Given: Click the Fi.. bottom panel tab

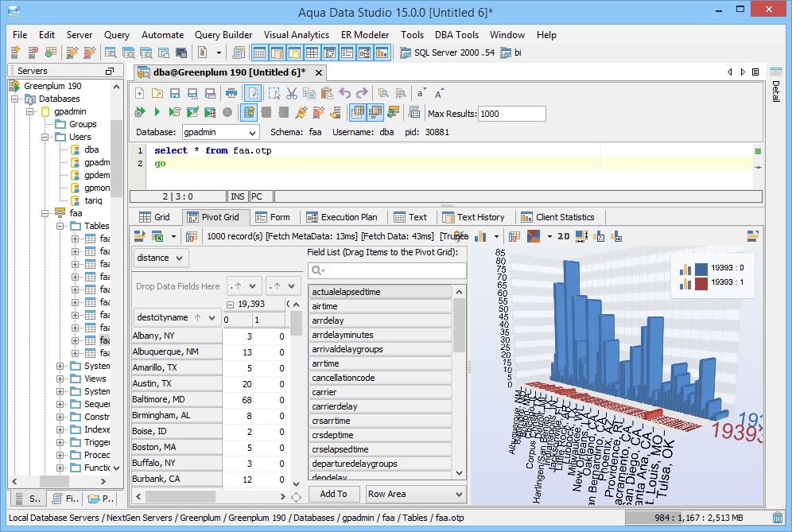Looking at the screenshot, I should (66, 499).
